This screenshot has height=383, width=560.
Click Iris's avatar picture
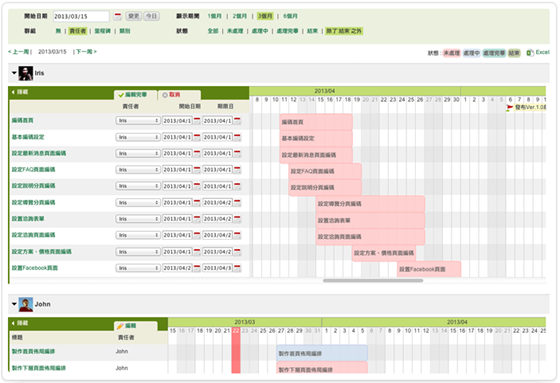tap(26, 73)
